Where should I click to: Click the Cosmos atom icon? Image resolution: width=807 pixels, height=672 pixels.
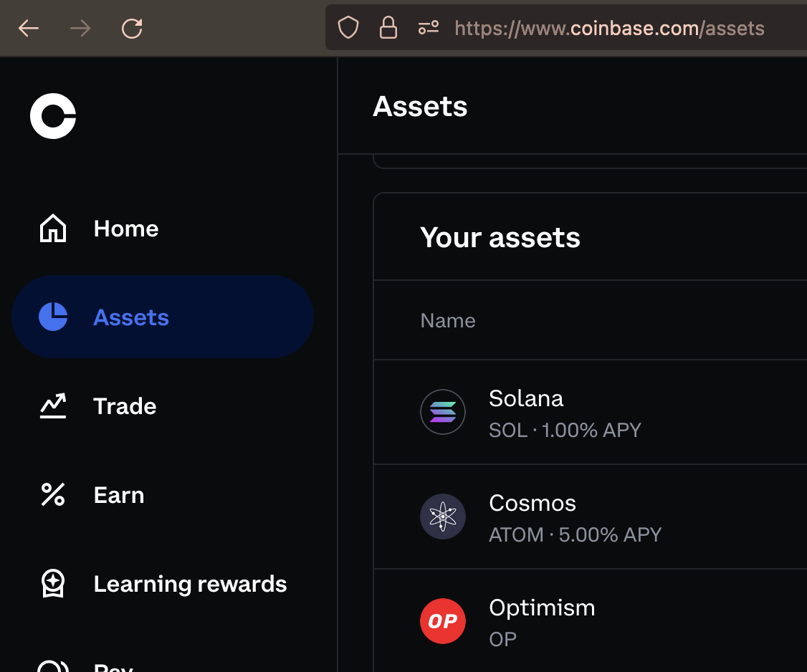pyautogui.click(x=443, y=517)
